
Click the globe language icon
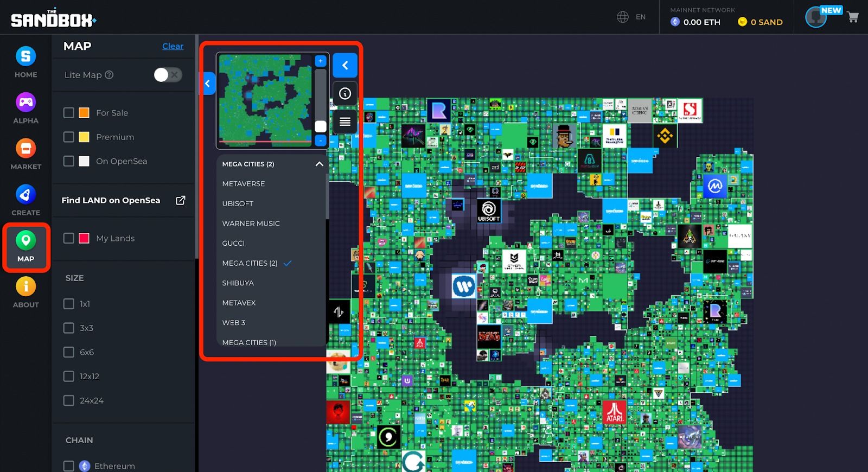623,17
